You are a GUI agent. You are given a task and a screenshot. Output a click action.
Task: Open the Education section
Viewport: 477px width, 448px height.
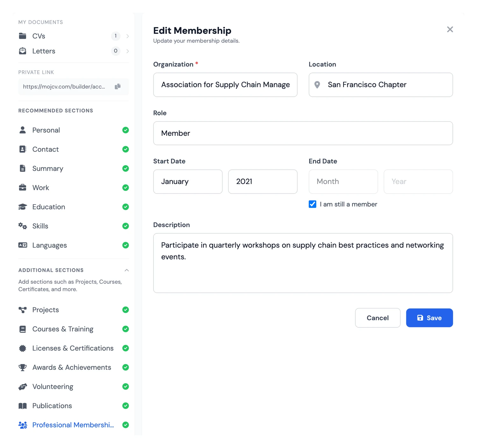point(74,207)
